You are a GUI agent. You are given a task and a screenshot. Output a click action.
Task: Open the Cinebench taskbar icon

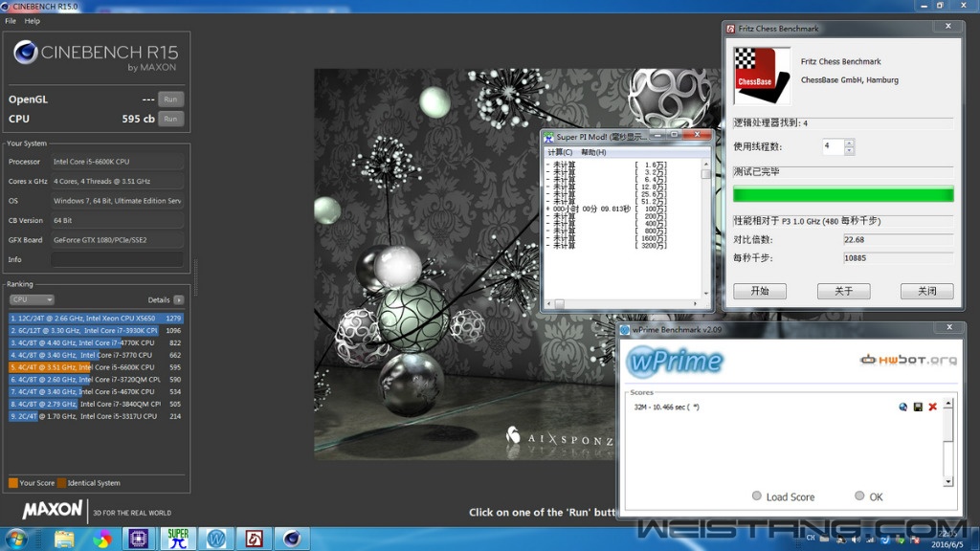click(292, 538)
